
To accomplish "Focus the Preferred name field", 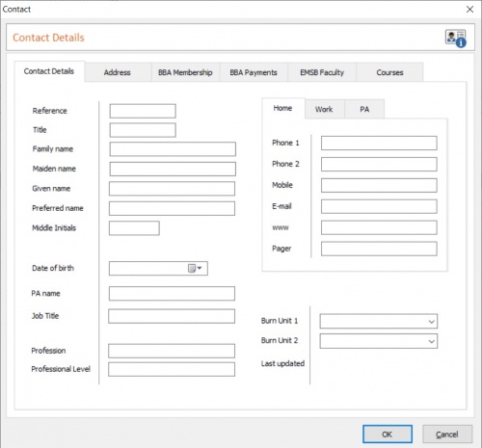I will click(x=172, y=208).
